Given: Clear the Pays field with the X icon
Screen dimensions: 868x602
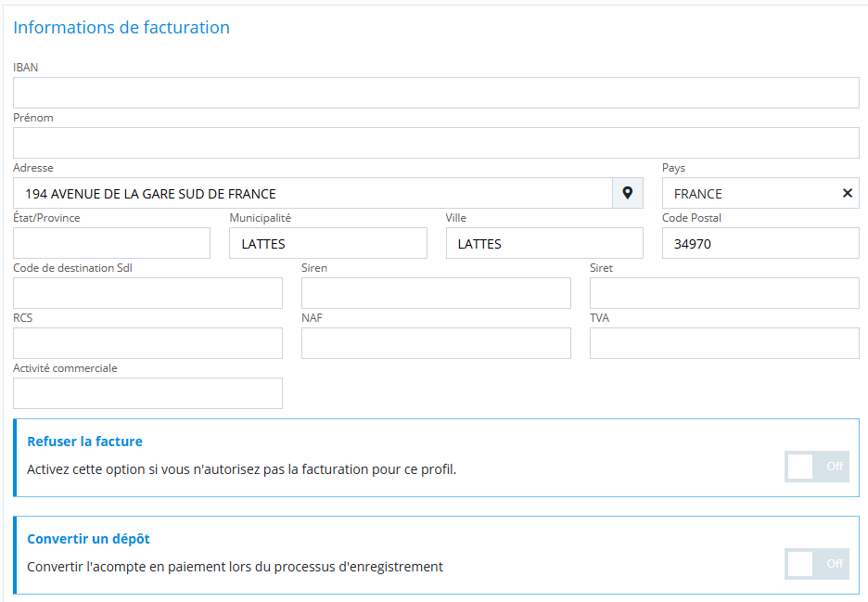Looking at the screenshot, I should coord(847,193).
